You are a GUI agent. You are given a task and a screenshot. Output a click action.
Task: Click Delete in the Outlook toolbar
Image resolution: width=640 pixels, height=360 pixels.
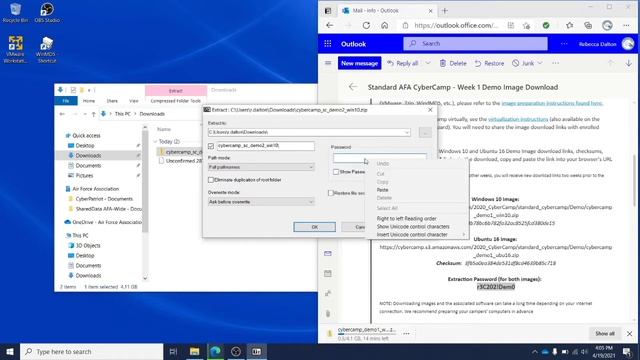click(x=453, y=63)
